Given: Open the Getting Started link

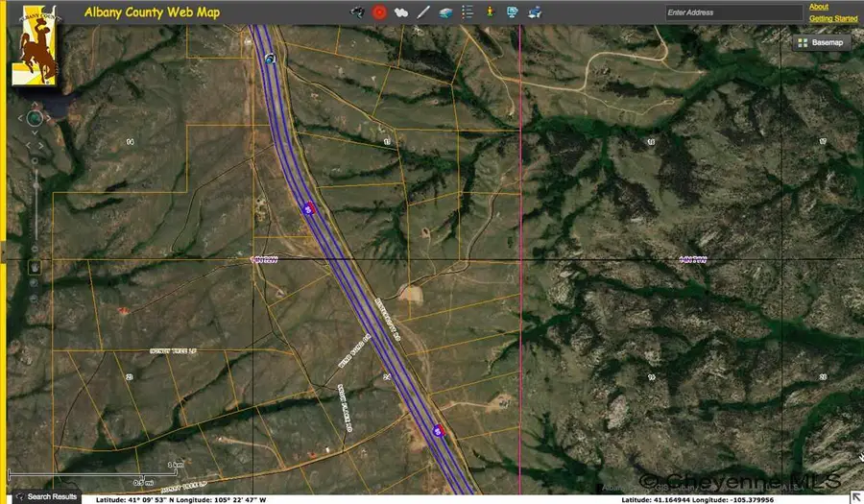Looking at the screenshot, I should 833,18.
